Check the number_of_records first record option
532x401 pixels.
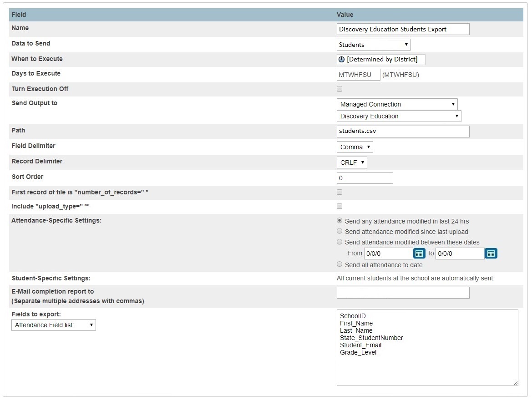point(339,192)
